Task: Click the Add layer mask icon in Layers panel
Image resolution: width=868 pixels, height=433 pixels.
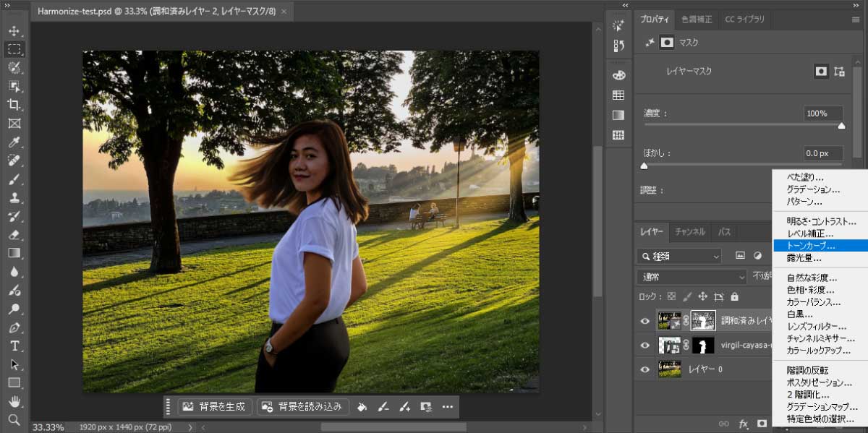Action: [x=761, y=424]
